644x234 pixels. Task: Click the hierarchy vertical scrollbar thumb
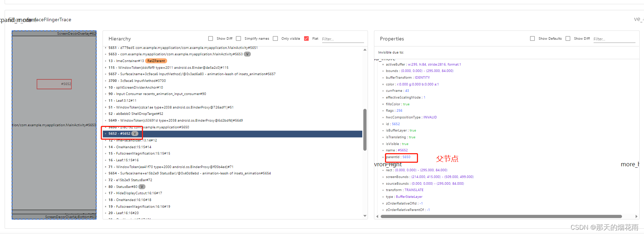point(365,130)
